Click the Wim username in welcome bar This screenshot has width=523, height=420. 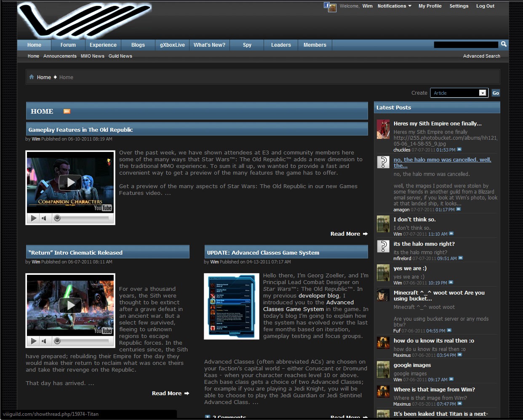(368, 6)
